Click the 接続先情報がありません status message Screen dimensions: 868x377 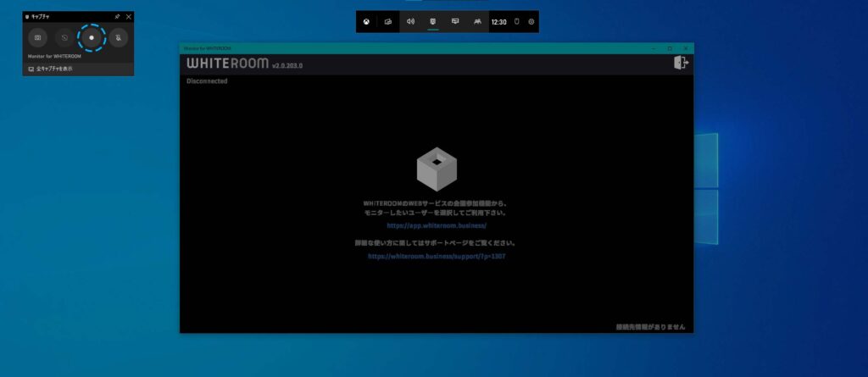tap(650, 327)
